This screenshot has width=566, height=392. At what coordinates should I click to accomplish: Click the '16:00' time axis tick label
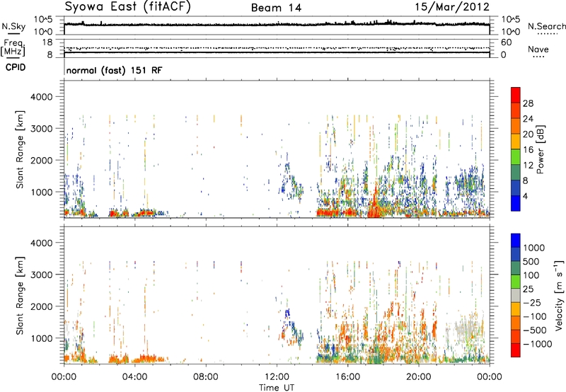[x=347, y=377]
